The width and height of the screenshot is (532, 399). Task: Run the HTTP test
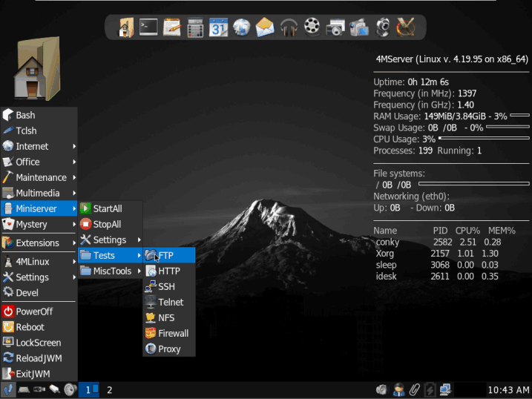[169, 271]
